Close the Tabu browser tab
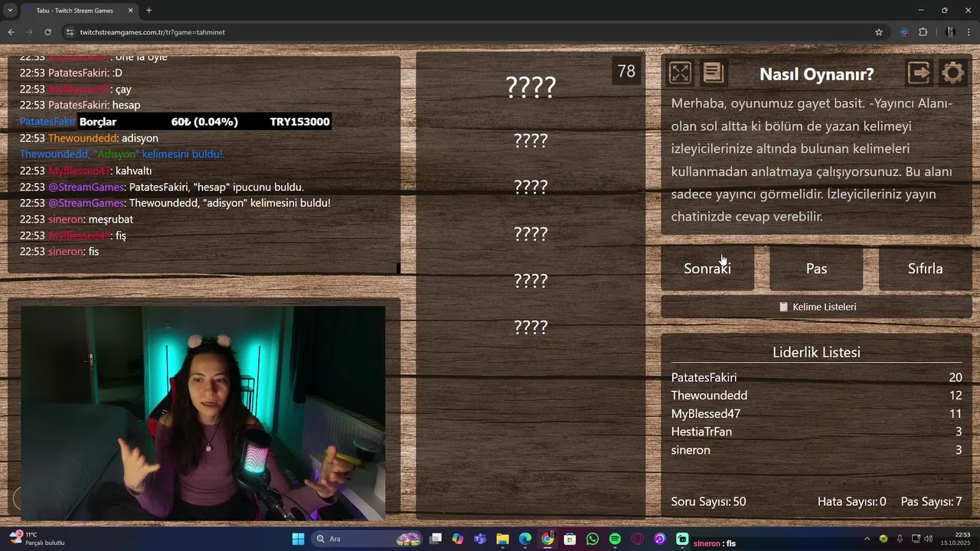 [x=130, y=11]
